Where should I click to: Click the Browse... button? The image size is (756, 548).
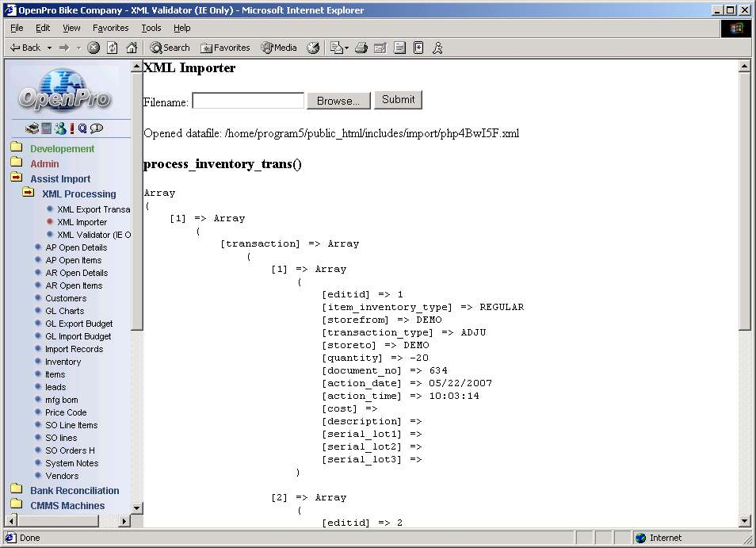(x=338, y=101)
